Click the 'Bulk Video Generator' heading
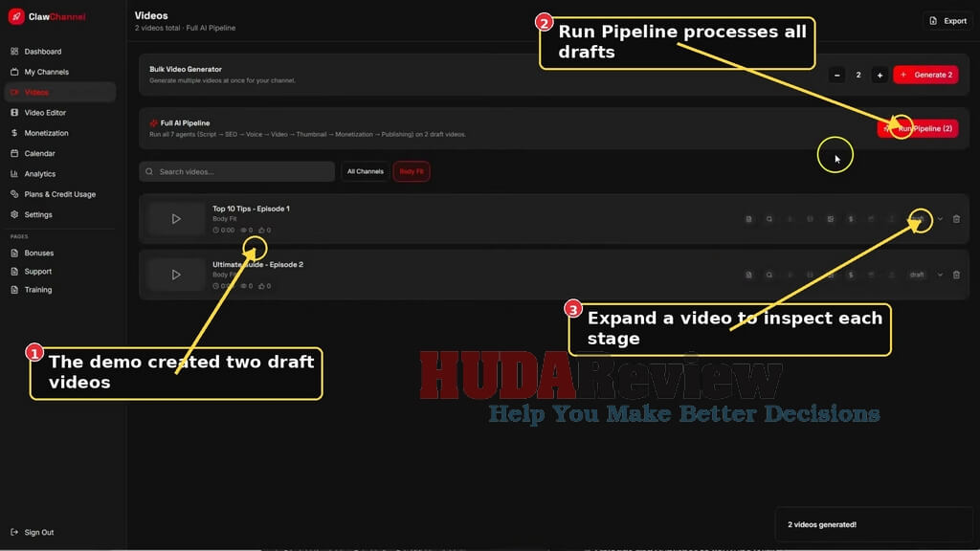Viewport: 980px width, 551px height. coord(186,69)
